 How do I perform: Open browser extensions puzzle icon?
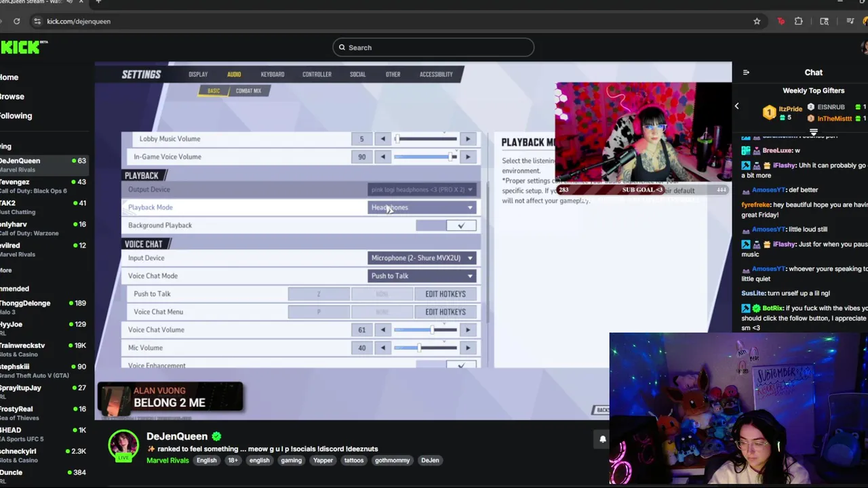coord(799,21)
